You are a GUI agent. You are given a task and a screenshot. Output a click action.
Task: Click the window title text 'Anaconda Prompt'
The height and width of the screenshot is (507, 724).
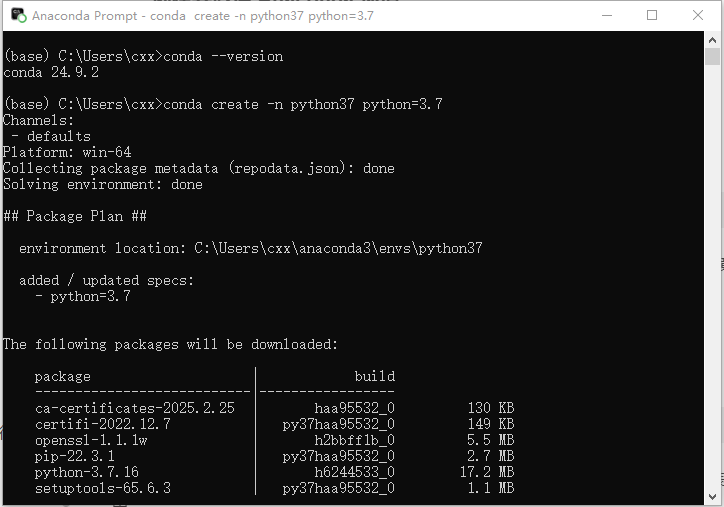tap(84, 16)
